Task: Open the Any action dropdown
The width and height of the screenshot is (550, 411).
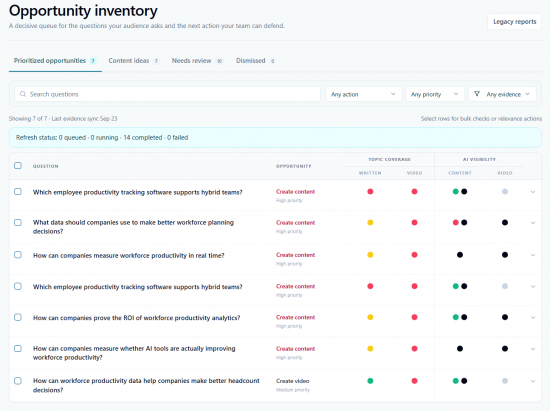Action: pyautogui.click(x=363, y=94)
